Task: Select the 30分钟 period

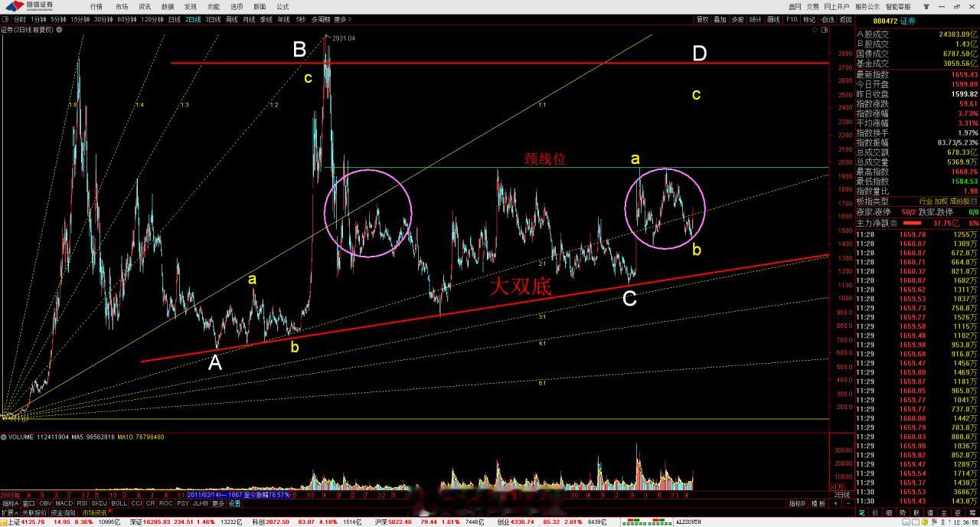Action: (x=103, y=19)
